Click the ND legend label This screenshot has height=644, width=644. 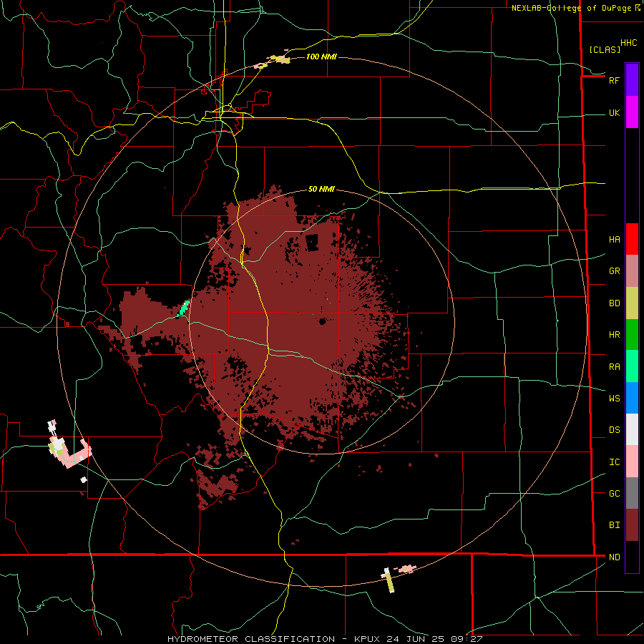[614, 557]
